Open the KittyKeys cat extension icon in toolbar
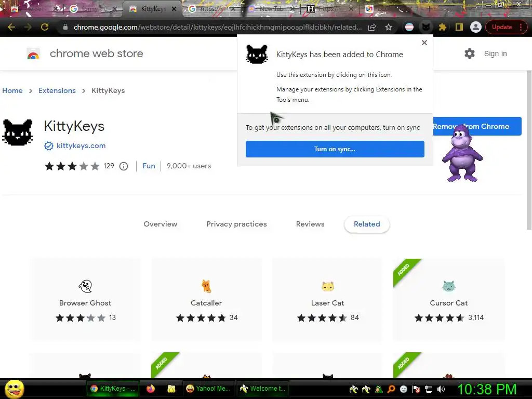 click(x=426, y=27)
